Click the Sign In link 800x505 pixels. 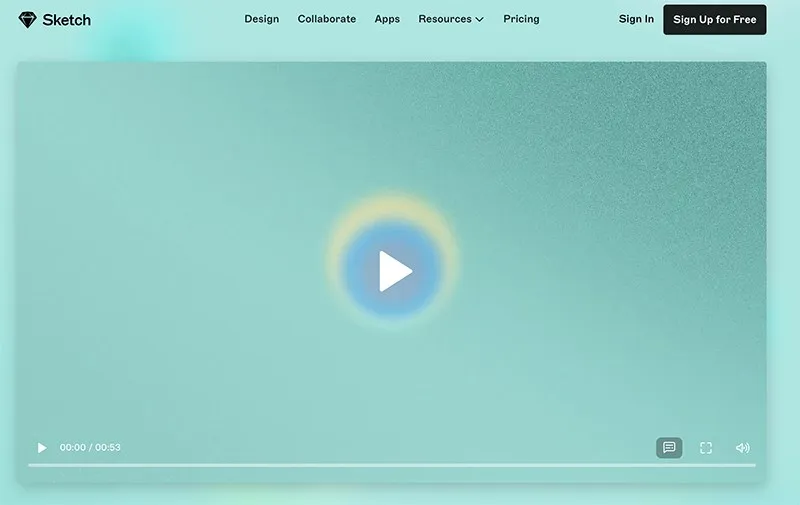(x=636, y=19)
